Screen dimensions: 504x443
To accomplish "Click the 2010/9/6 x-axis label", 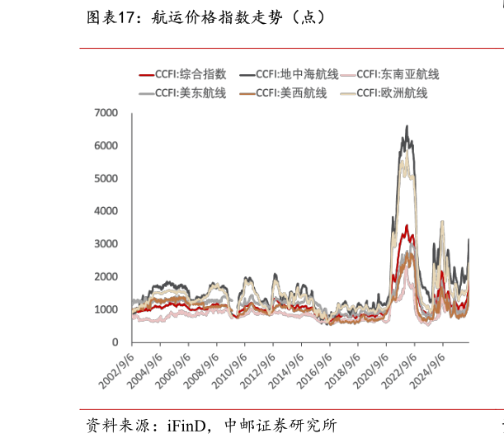I will [x=229, y=371].
